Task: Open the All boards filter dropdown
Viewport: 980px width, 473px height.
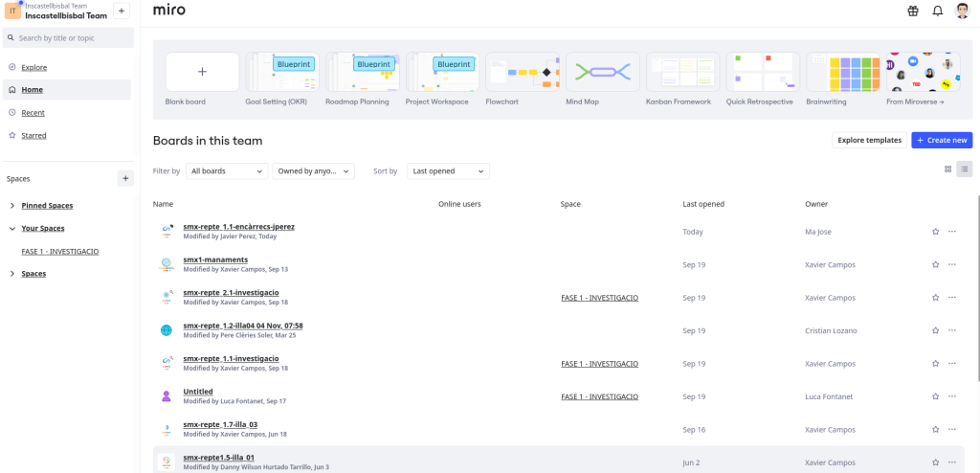Action: tap(227, 171)
